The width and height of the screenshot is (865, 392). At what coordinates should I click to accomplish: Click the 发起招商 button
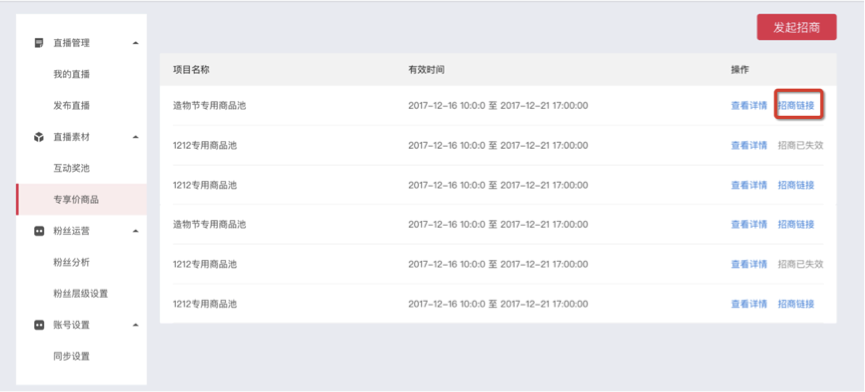[x=797, y=28]
